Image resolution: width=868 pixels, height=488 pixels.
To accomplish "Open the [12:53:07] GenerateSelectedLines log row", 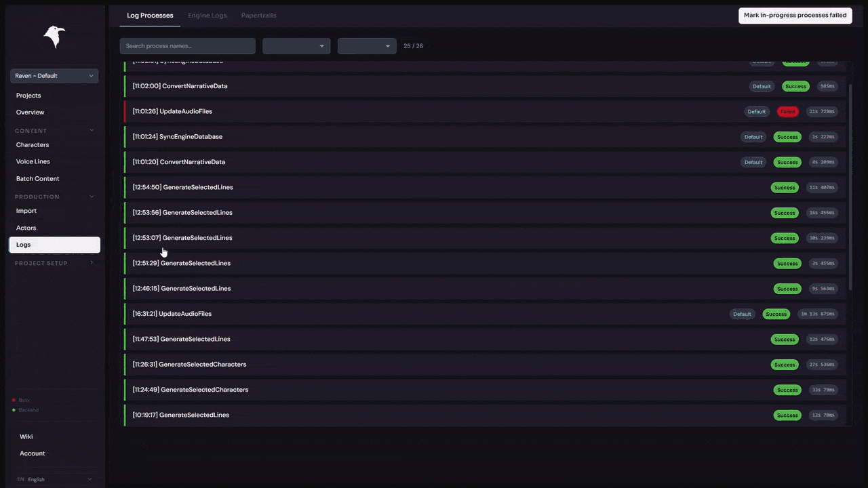I will coord(485,238).
